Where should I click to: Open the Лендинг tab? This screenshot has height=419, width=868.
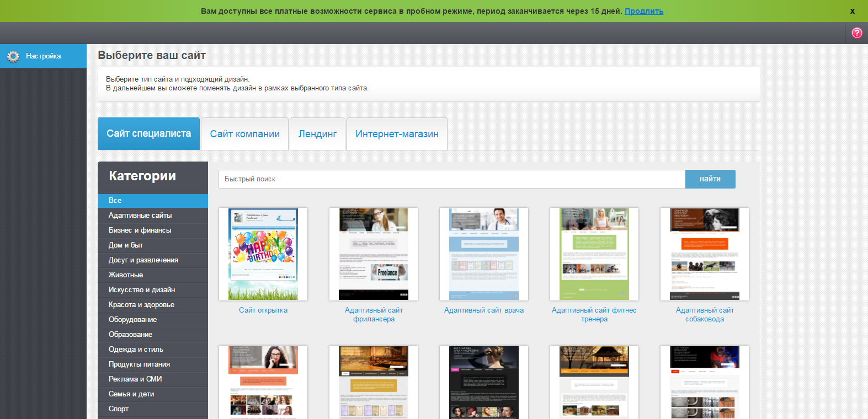pos(317,134)
